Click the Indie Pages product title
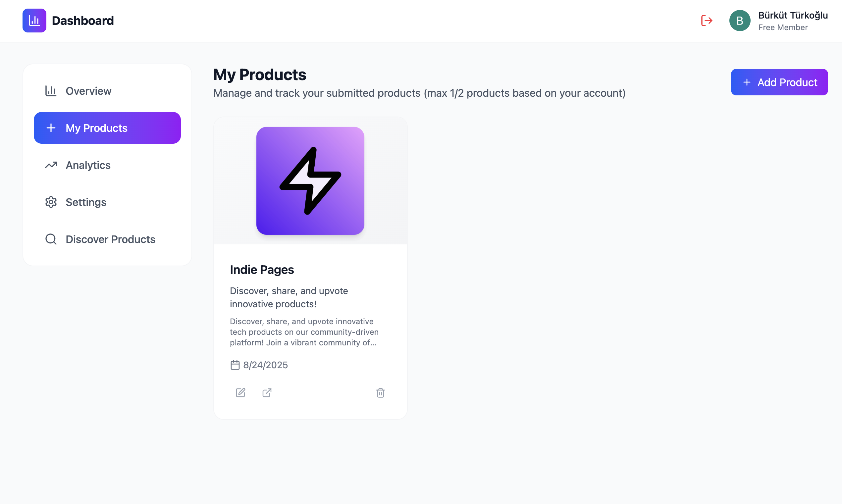842x504 pixels. coord(262,270)
